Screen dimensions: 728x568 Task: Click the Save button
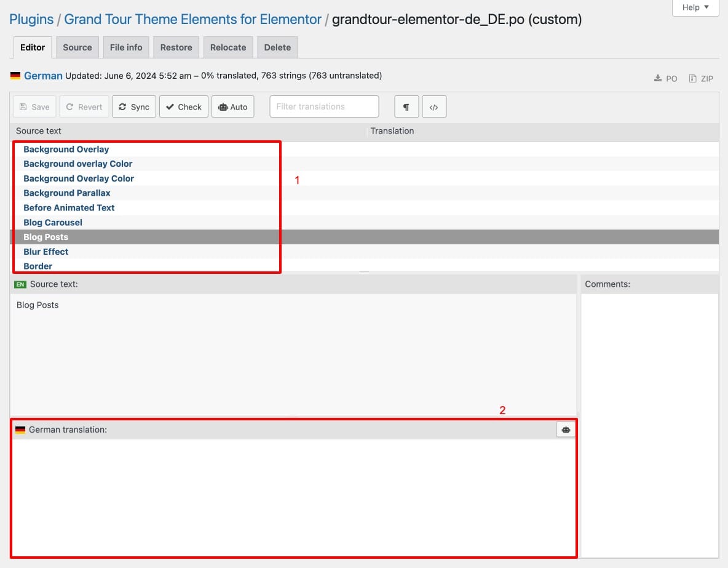35,107
